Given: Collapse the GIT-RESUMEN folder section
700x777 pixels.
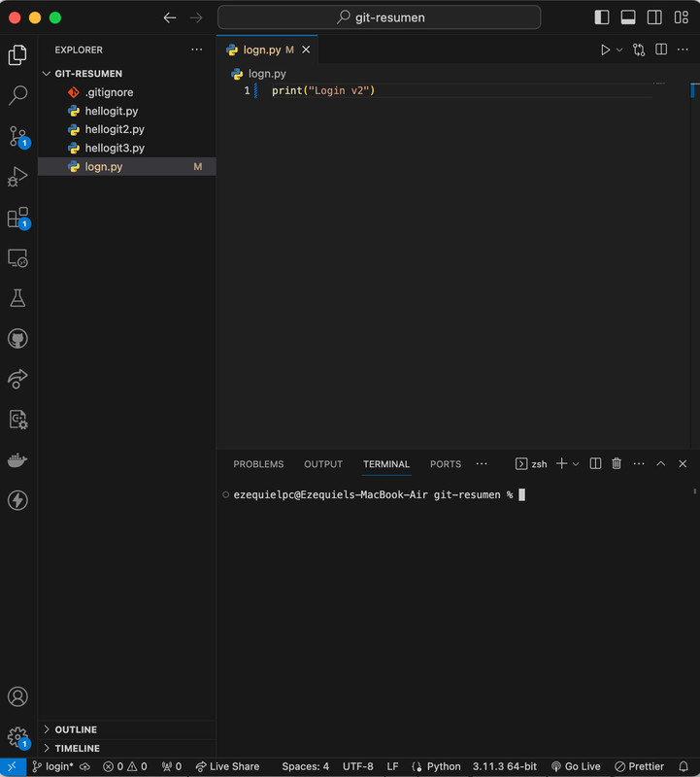Looking at the screenshot, I should click(x=127, y=74).
